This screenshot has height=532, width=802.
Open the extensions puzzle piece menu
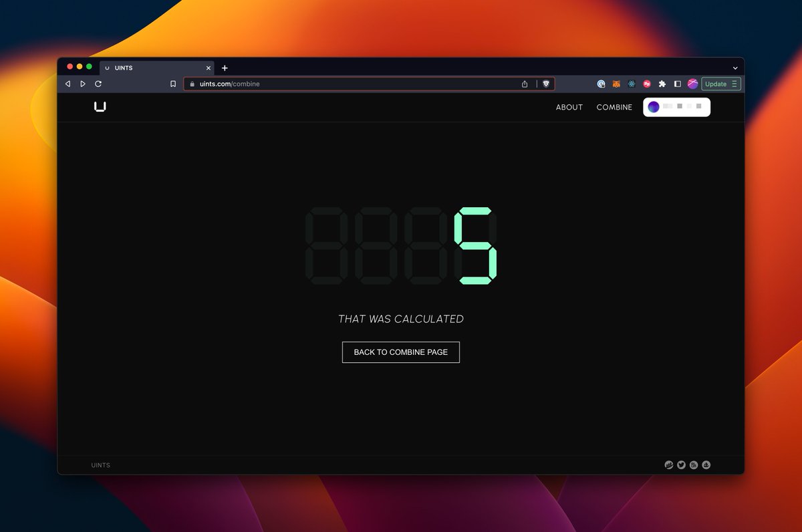pyautogui.click(x=662, y=84)
